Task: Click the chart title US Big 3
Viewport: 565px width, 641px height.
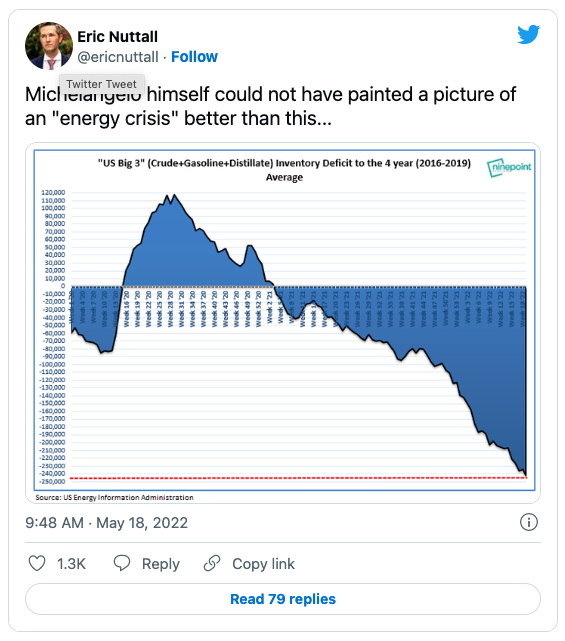Action: point(284,170)
